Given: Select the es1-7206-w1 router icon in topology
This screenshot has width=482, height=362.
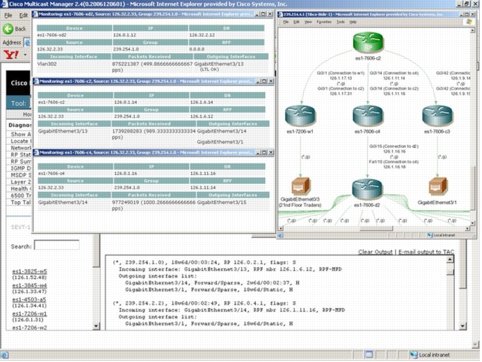Looking at the screenshot, I should [x=300, y=115].
